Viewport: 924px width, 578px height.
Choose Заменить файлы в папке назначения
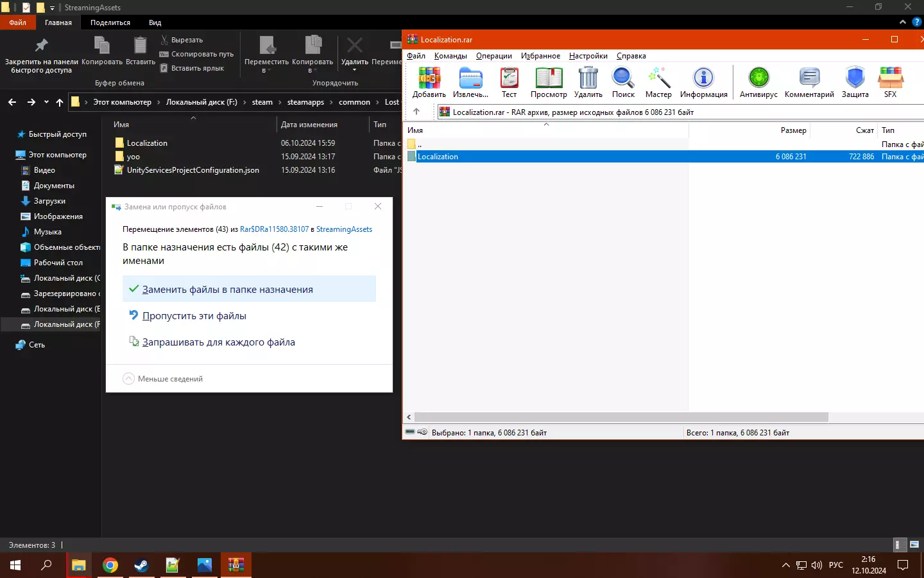249,289
